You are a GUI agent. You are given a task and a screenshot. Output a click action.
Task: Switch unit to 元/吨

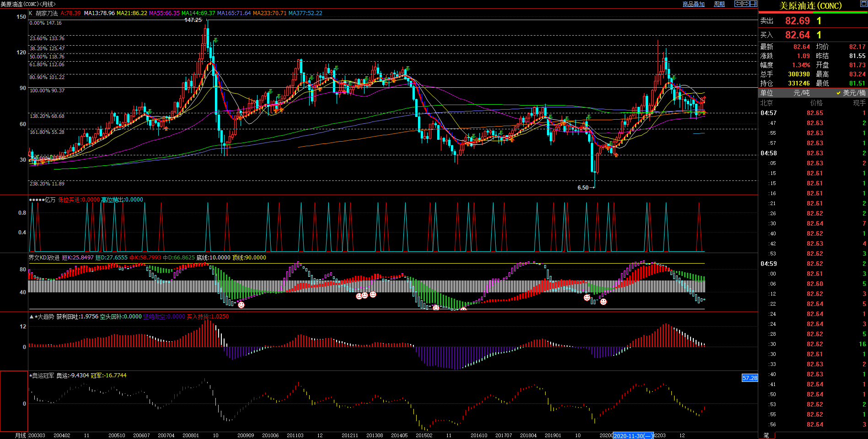(x=801, y=93)
